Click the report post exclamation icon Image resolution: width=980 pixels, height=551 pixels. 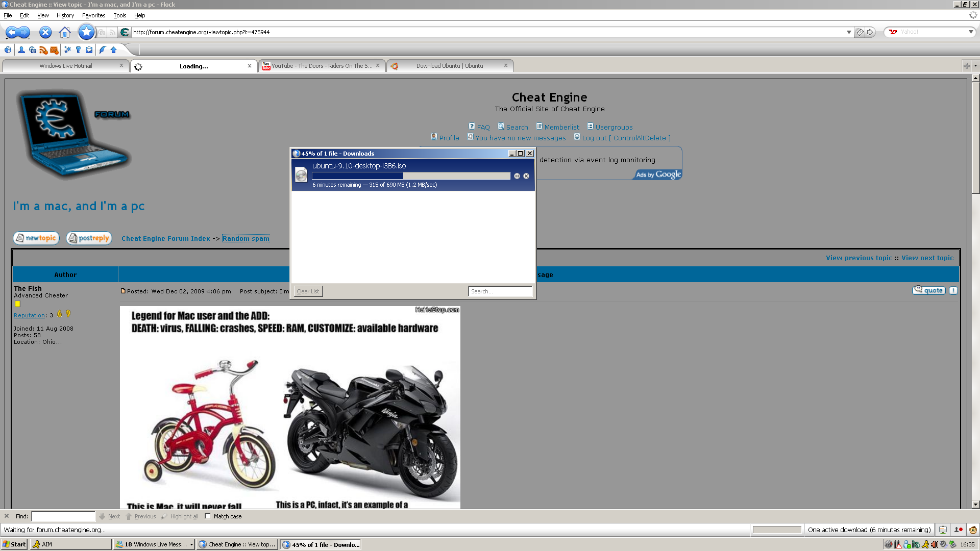[x=953, y=290]
